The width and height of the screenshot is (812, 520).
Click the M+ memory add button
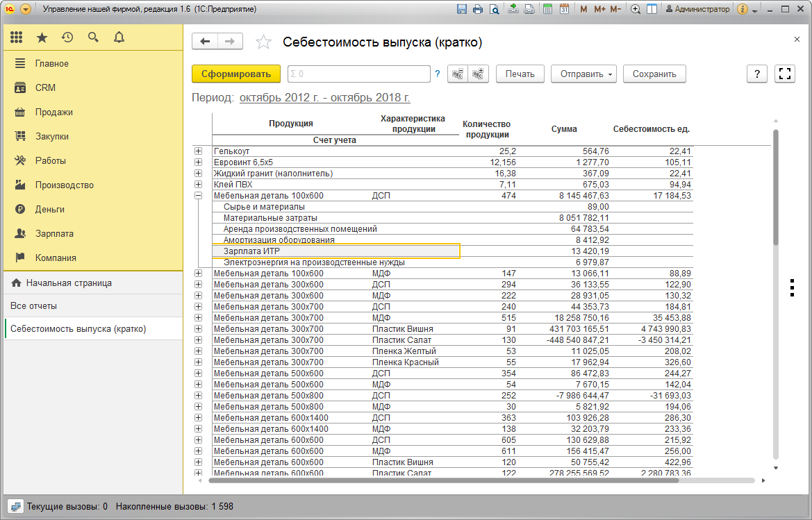tap(599, 9)
